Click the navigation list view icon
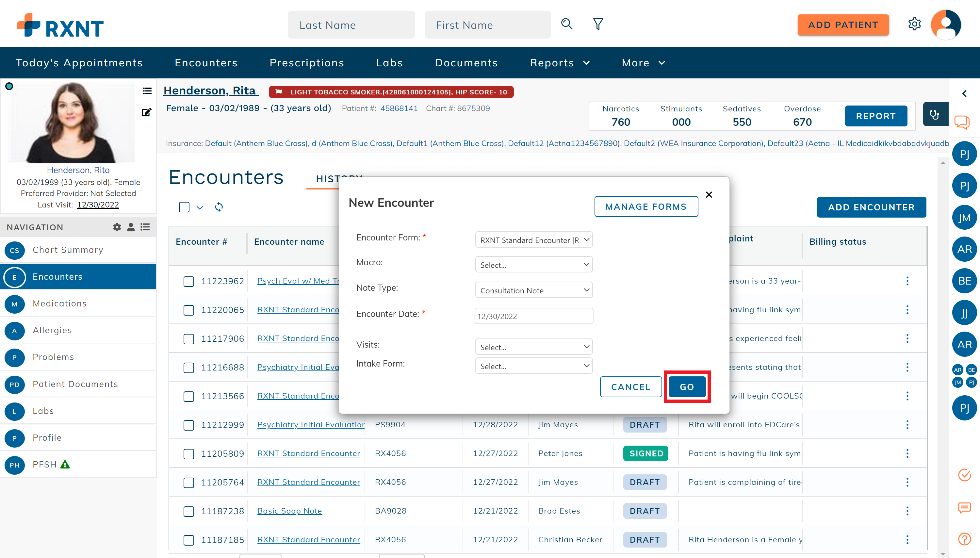 [145, 227]
